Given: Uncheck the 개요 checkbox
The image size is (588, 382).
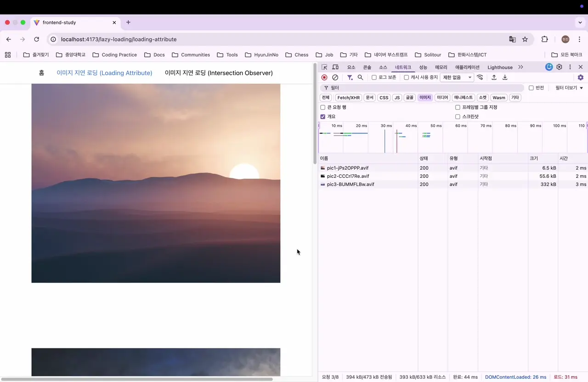Looking at the screenshot, I should click(323, 117).
